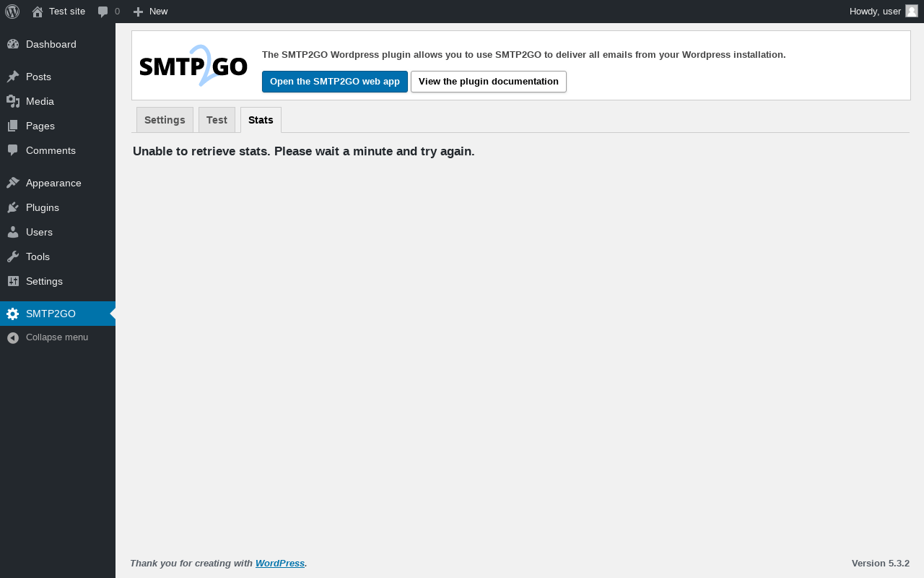Select the Stats tab
This screenshot has width=924, height=578.
261,120
